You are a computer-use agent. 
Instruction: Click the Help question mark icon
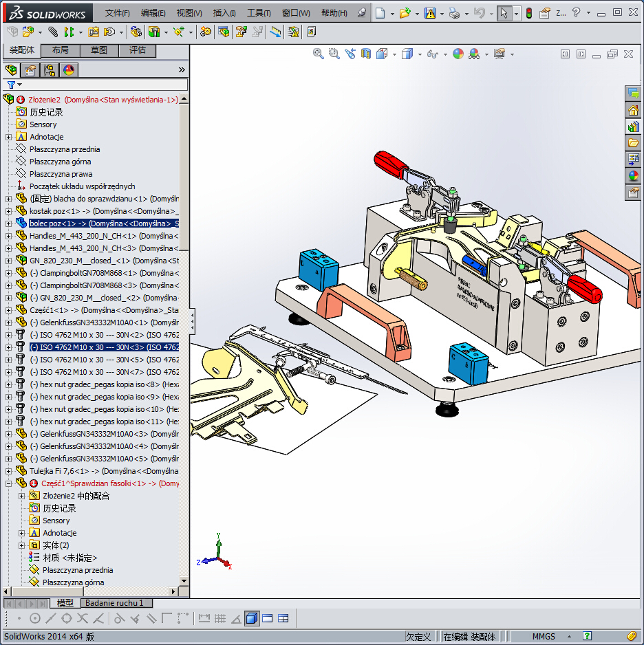[576, 13]
